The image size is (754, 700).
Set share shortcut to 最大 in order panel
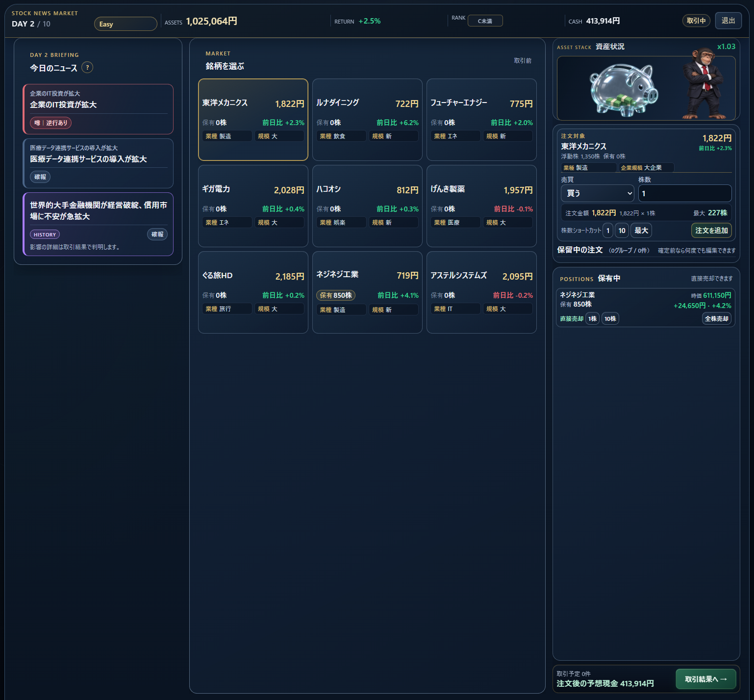coord(641,231)
